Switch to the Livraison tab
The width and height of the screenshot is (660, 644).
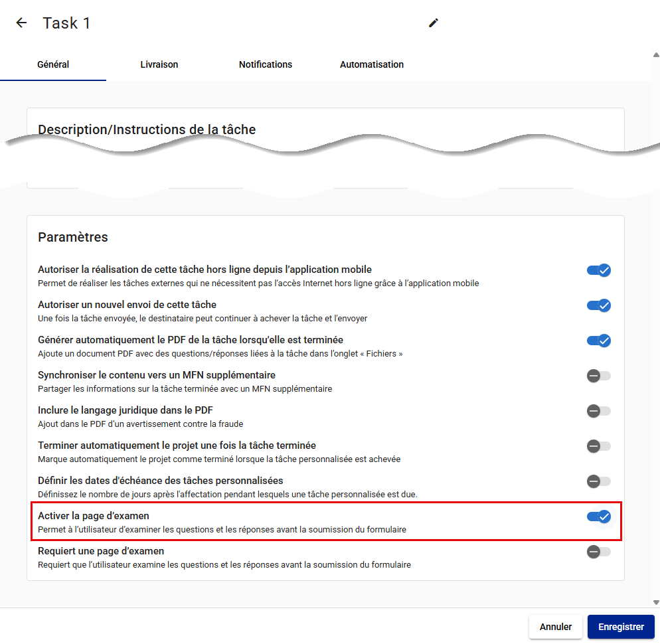pyautogui.click(x=159, y=64)
